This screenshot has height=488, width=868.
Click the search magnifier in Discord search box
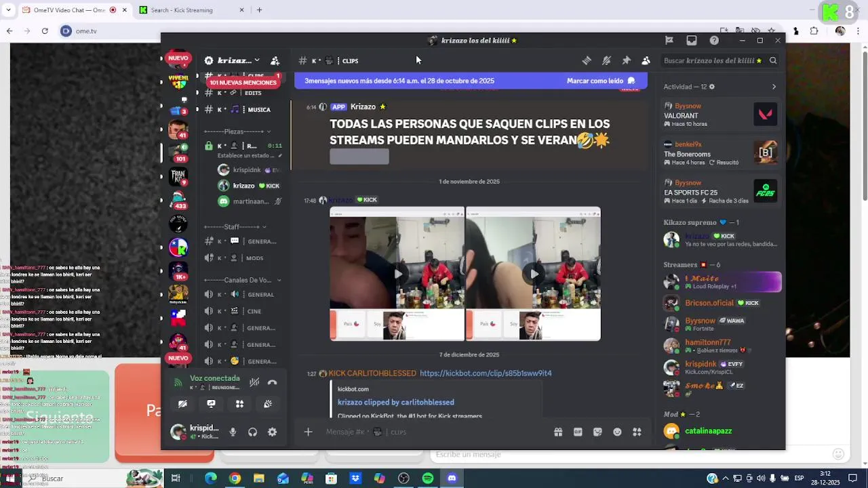pos(773,60)
